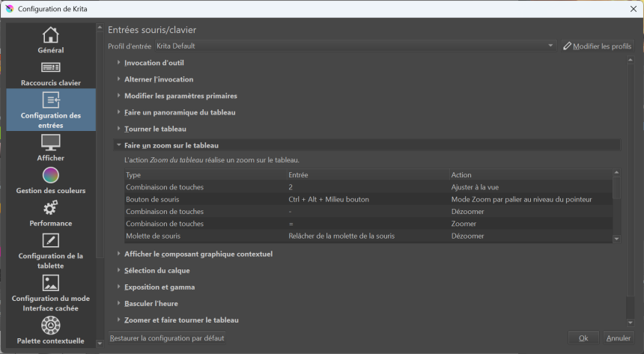Open Gestion des couleurs color wheel icon
This screenshot has height=354, width=644.
click(50, 175)
